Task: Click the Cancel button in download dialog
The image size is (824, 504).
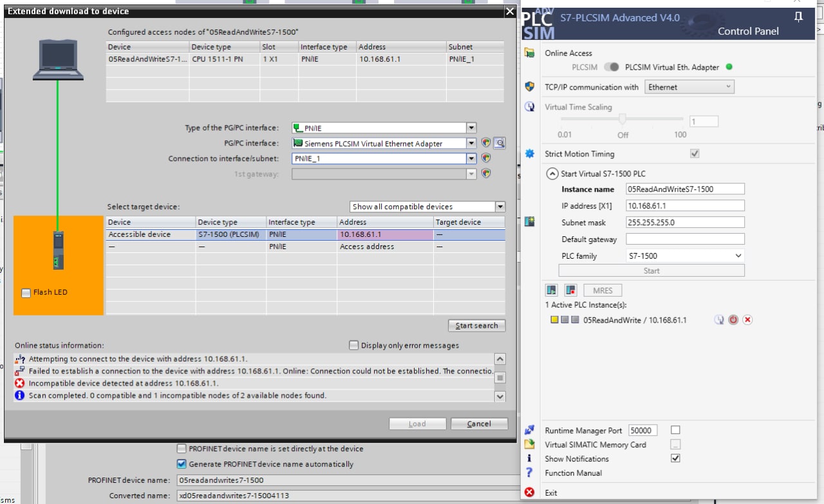Action: (479, 424)
